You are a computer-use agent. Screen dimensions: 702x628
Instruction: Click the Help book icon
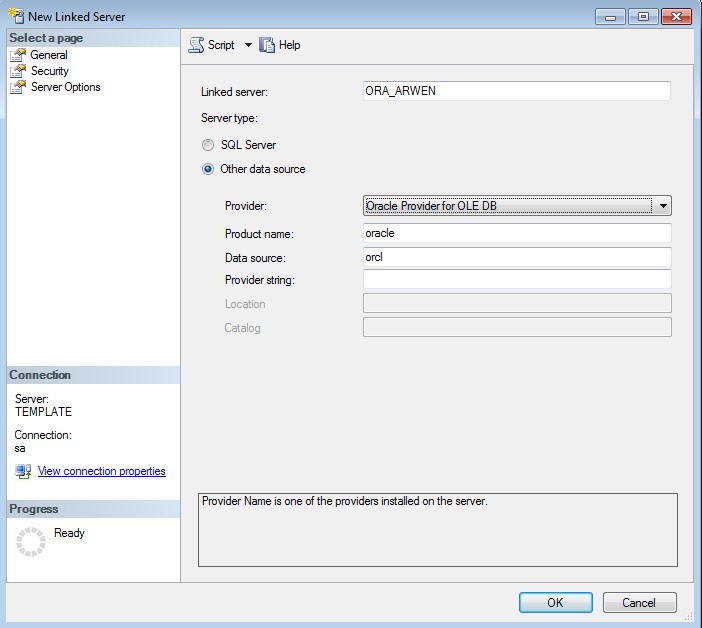pos(267,45)
